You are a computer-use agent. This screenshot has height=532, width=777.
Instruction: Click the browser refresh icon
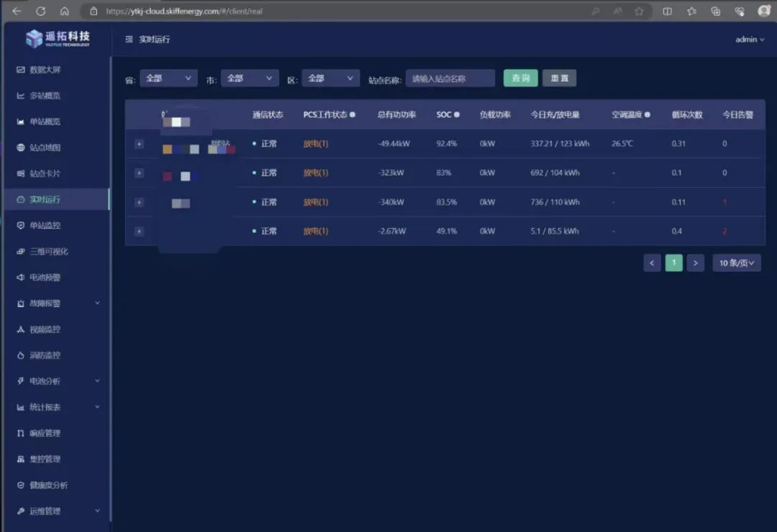40,11
